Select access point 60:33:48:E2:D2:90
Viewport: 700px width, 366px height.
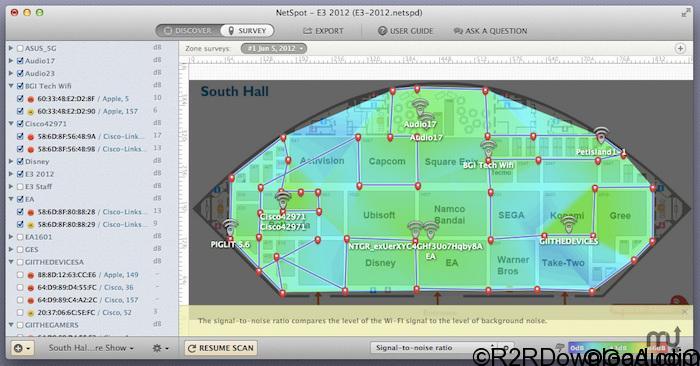[89, 111]
